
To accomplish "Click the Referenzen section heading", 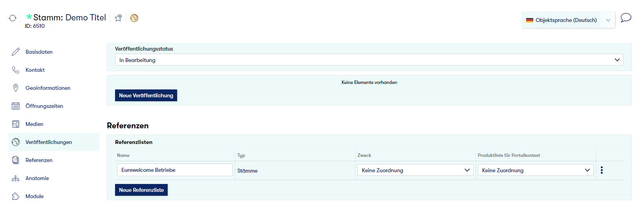I will click(x=128, y=126).
